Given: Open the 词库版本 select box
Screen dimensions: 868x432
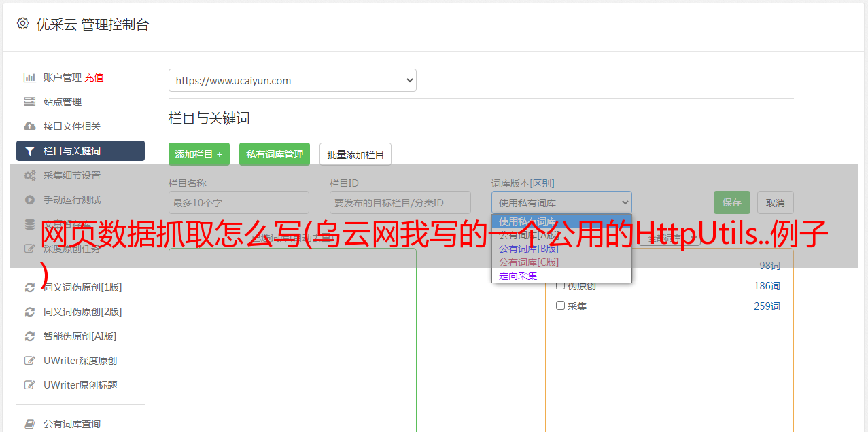Looking at the screenshot, I should click(561, 202).
